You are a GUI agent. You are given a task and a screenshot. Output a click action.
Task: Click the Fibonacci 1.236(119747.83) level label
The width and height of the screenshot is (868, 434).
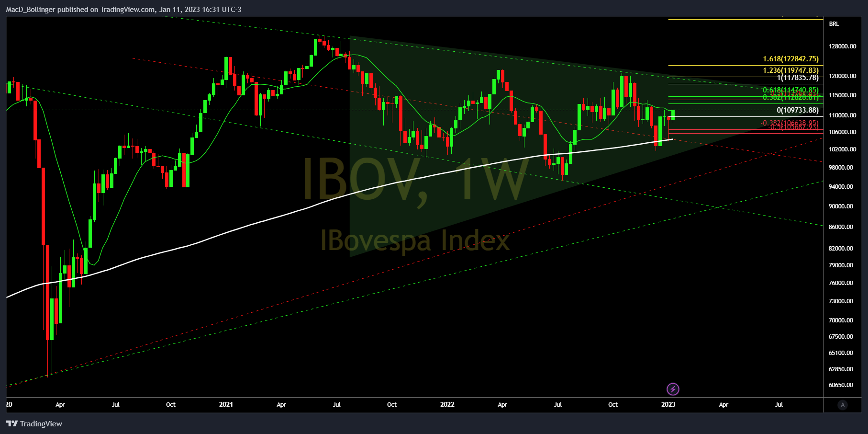click(x=791, y=70)
